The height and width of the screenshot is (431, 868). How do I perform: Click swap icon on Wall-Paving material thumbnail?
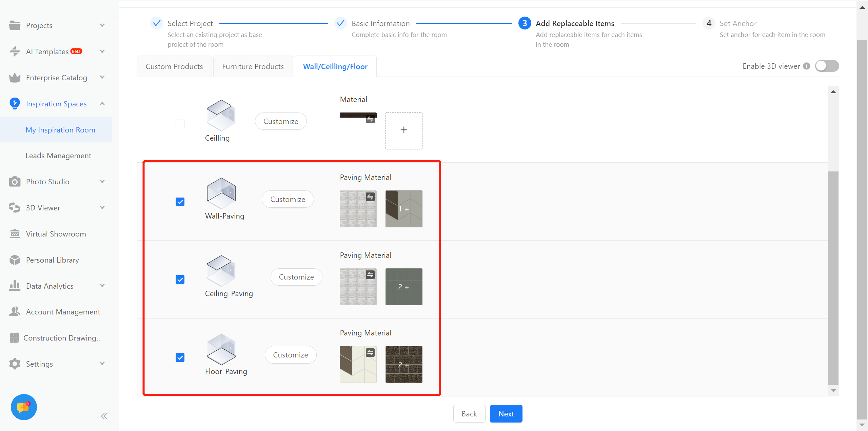[370, 197]
